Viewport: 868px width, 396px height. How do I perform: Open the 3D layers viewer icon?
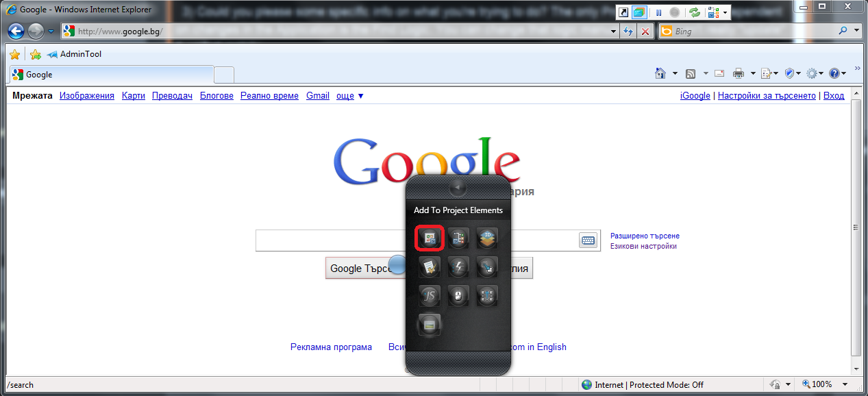tap(487, 238)
